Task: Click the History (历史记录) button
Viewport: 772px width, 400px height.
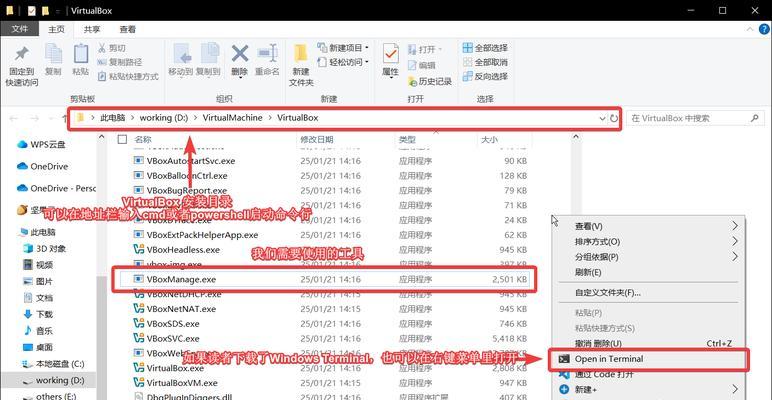Action: 430,81
